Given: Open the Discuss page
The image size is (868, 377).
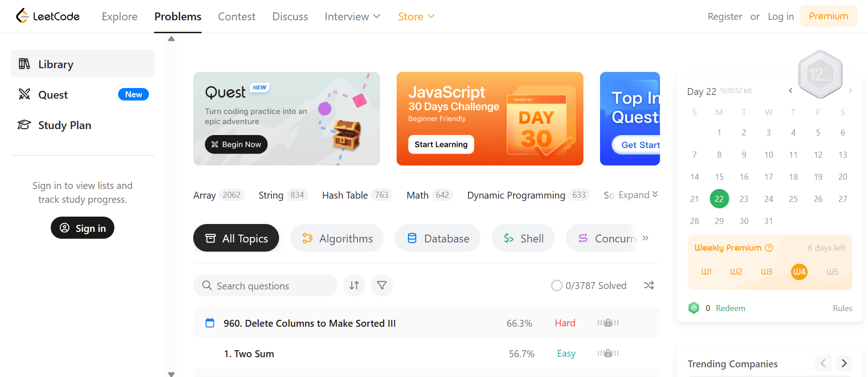Looking at the screenshot, I should point(290,17).
